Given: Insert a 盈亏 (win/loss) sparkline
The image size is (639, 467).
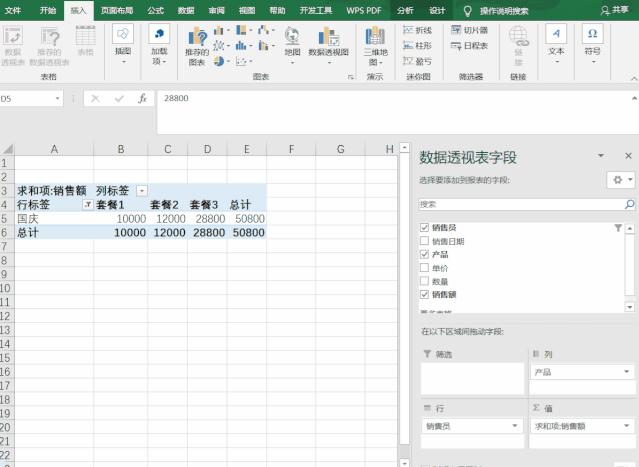Looking at the screenshot, I should [417, 61].
